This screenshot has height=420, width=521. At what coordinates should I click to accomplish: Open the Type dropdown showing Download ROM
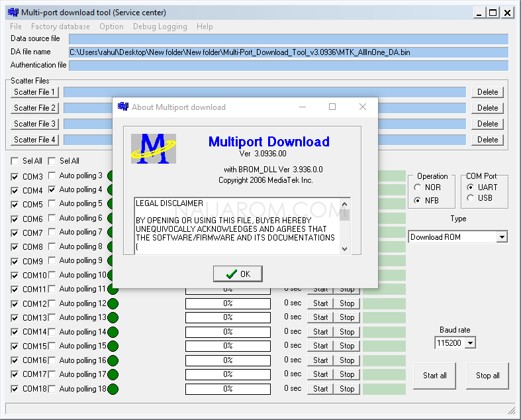(x=502, y=237)
